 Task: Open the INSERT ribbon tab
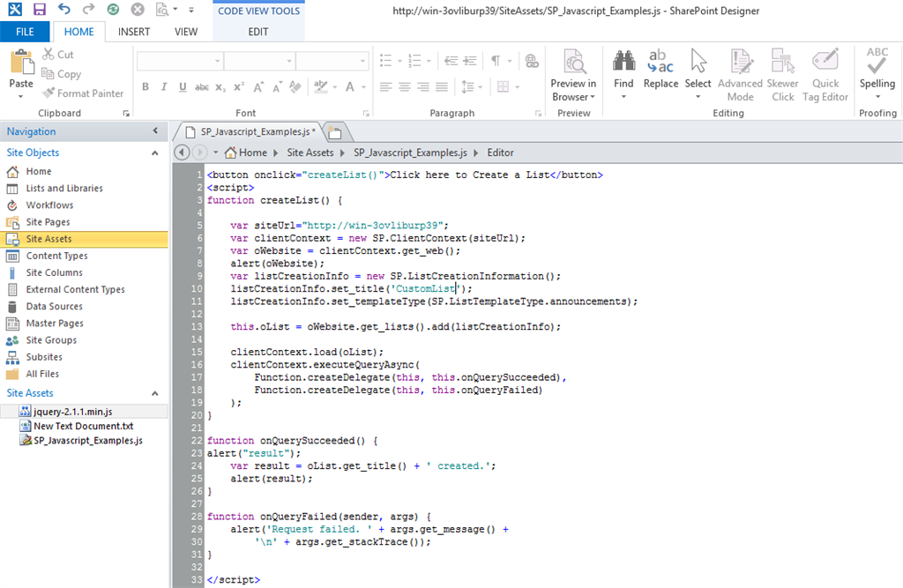[134, 32]
